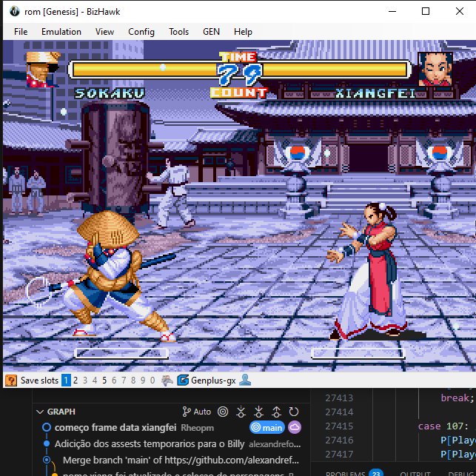Screen dimensions: 476x476
Task: Open the Help menu in BizHawk
Action: (x=243, y=32)
